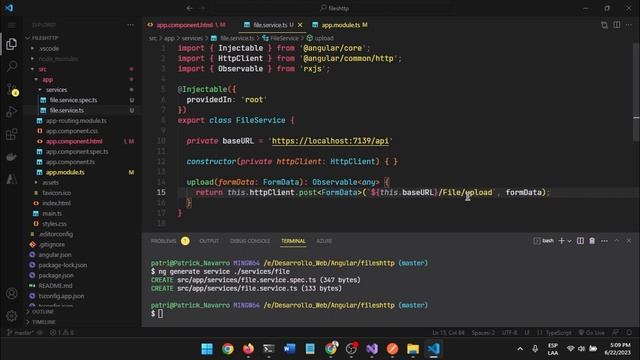Split the terminal panel
640x360 pixels.
pos(580,241)
